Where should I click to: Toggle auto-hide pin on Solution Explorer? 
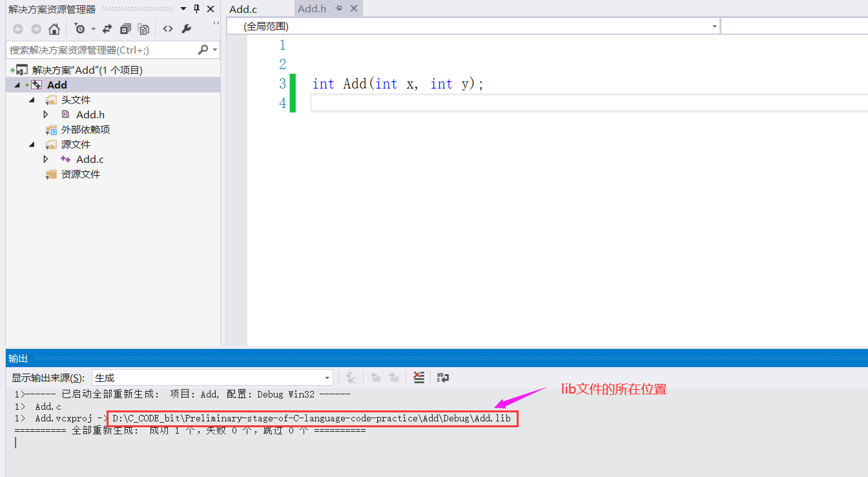click(197, 9)
